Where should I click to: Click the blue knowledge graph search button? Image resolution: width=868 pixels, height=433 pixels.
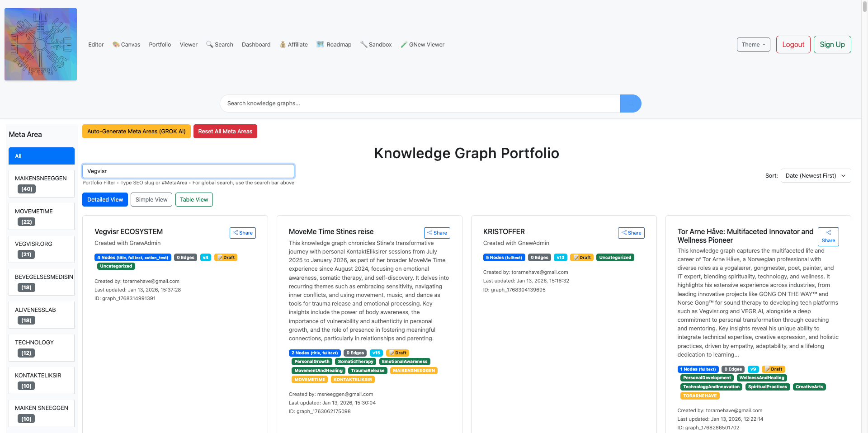click(x=630, y=104)
